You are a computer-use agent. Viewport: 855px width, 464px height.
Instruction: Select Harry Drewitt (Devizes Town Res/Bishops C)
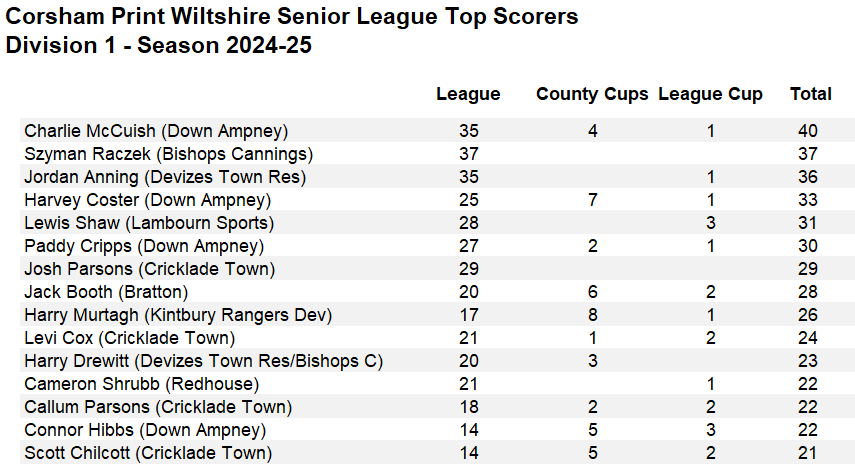pos(204,361)
